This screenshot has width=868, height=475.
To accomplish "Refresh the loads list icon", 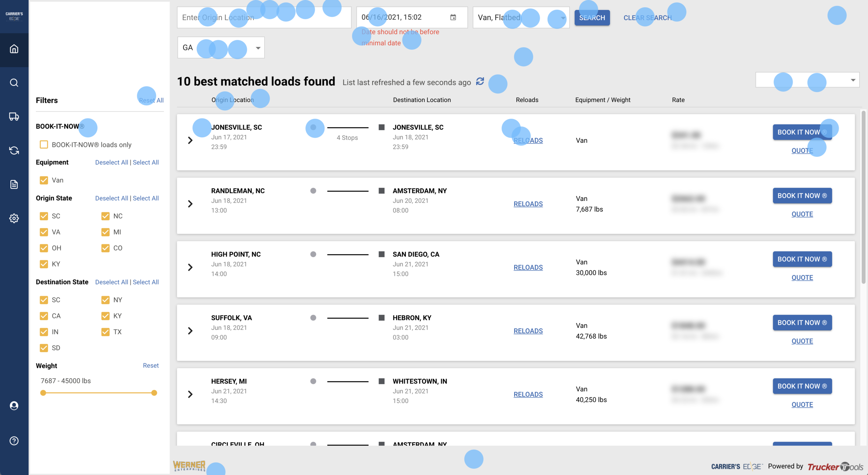I will (480, 81).
